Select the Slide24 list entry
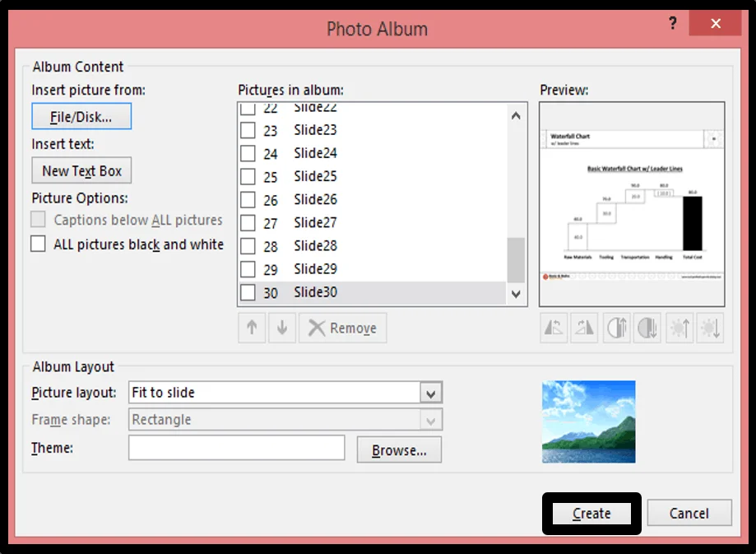 pyautogui.click(x=372, y=153)
